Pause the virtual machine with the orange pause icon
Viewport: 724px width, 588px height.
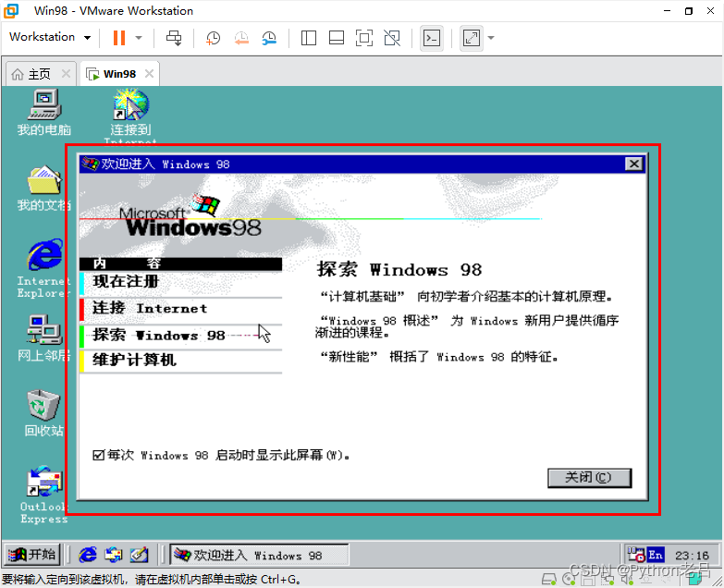click(119, 38)
